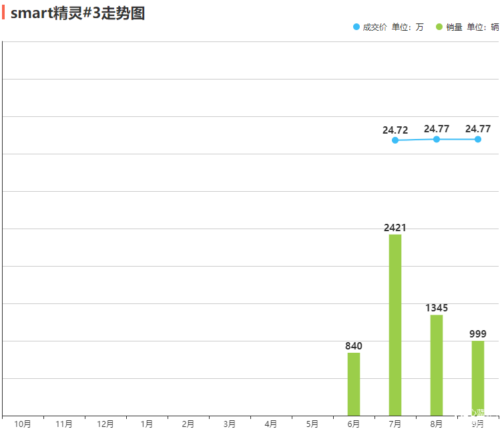Click the 10月 axis label
Screen dimensions: 504x433
pyautogui.click(x=23, y=424)
